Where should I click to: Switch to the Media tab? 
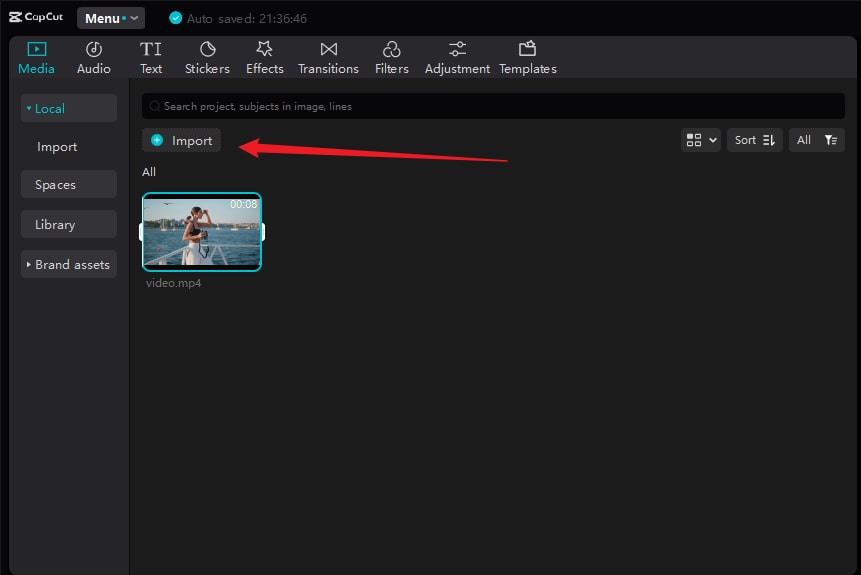(x=37, y=58)
